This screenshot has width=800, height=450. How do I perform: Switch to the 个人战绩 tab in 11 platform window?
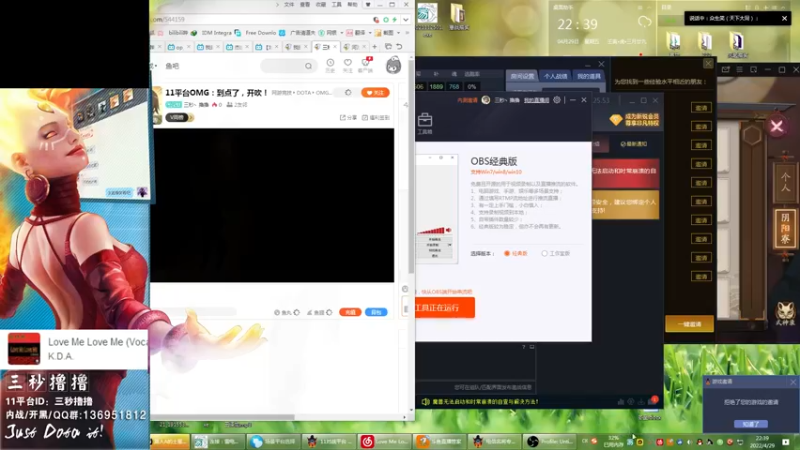(x=556, y=76)
